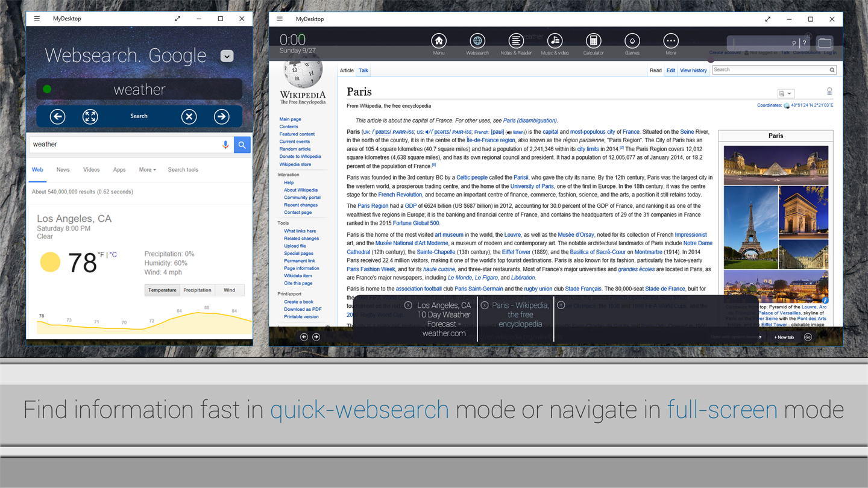Switch temperature unit to °C
Viewport: 868px width, 488px height.
click(x=113, y=255)
